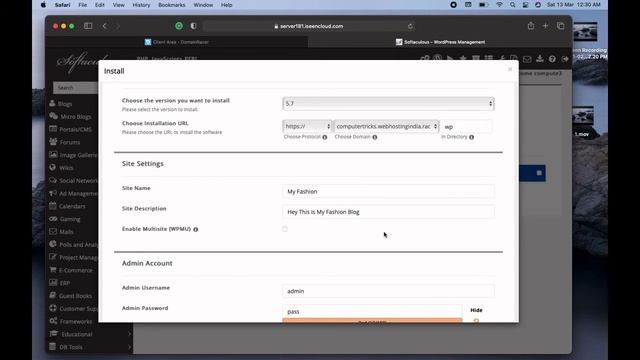Open the History menu
640x360 pixels.
pyautogui.click(x=141, y=5)
